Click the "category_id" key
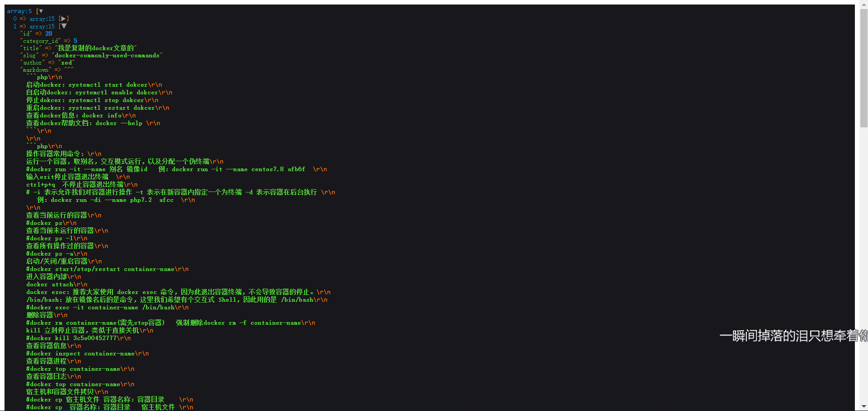Image resolution: width=868 pixels, height=411 pixels. coord(41,41)
